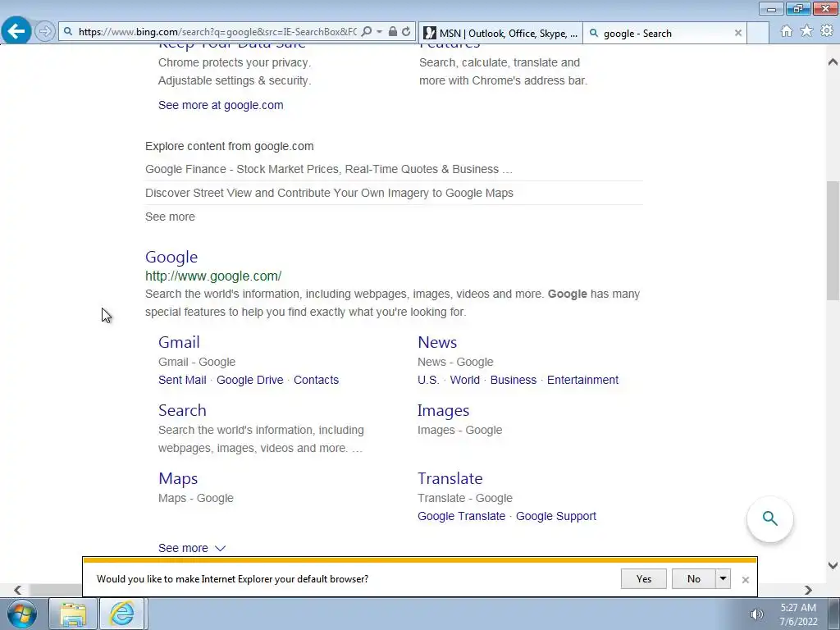Click No on default browser prompt
This screenshot has height=630, width=840.
coord(693,578)
